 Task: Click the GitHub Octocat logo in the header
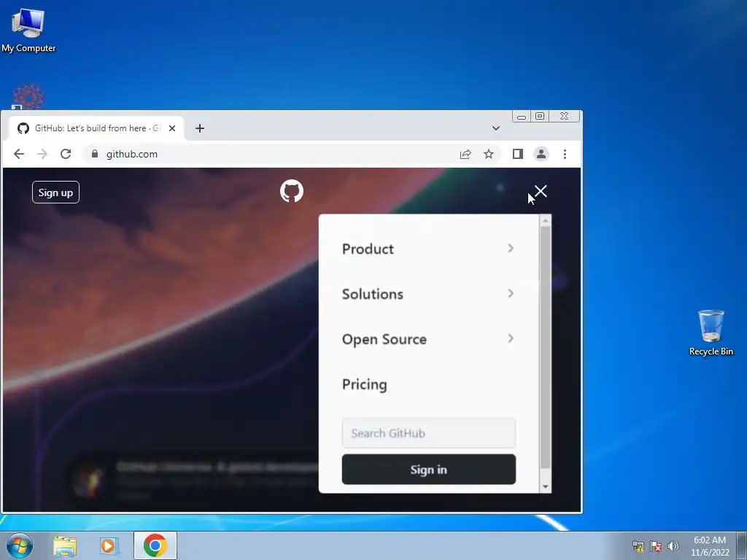(292, 191)
